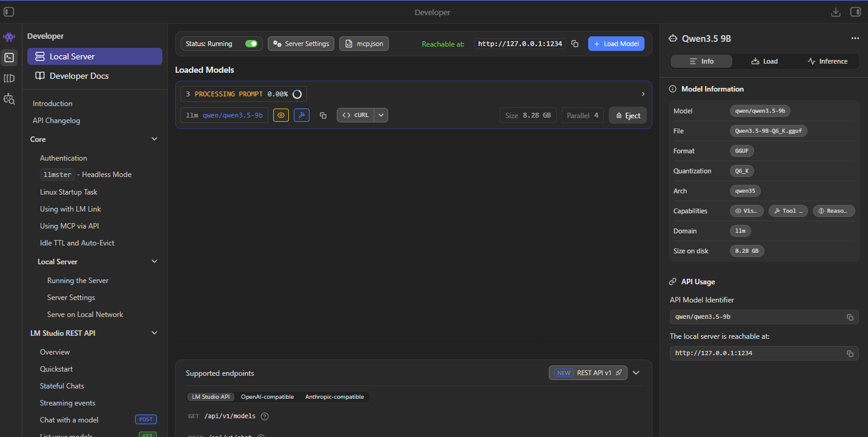This screenshot has width=868, height=437.
Task: Open the Quickstart docs page
Action: pos(56,369)
